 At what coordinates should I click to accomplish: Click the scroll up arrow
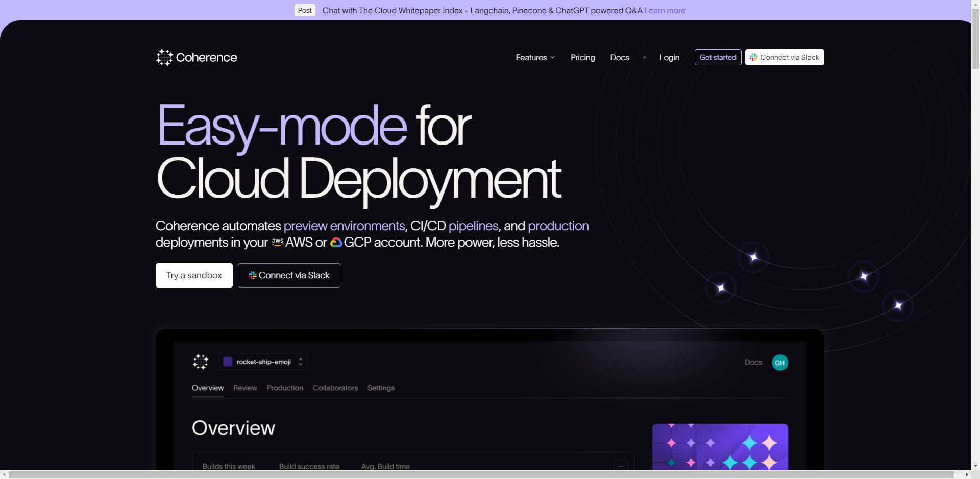point(975,4)
